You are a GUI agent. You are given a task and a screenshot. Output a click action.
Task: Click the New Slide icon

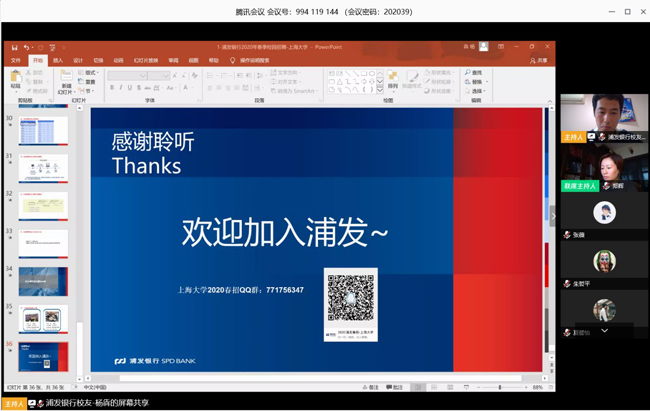pos(66,78)
